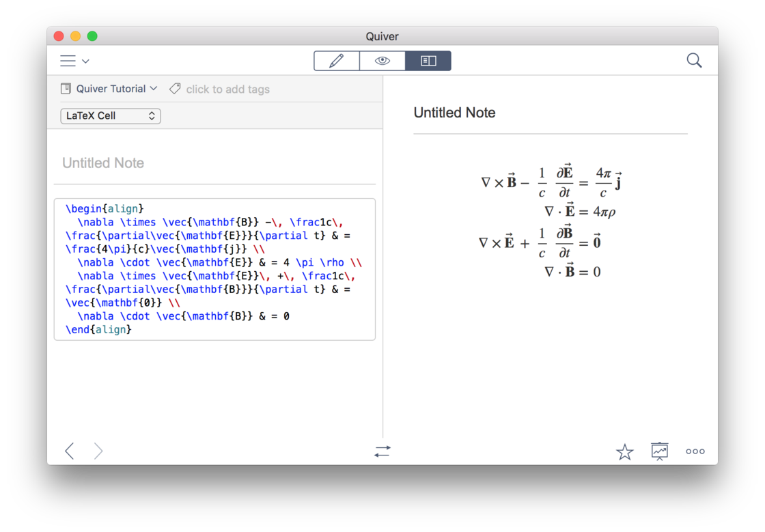Click the rendered Maxwell equations in preview
This screenshot has width=765, height=532.
551,221
